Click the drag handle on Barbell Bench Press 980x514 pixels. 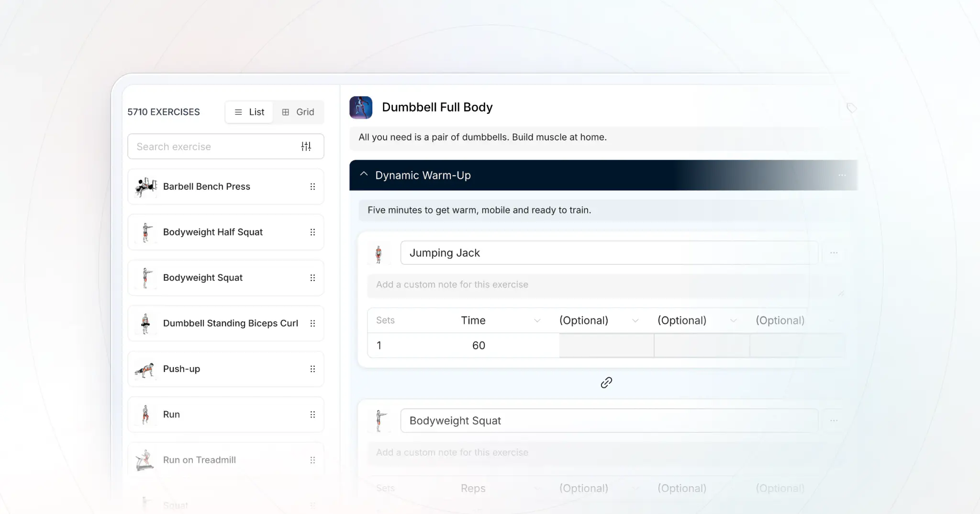(x=312, y=186)
